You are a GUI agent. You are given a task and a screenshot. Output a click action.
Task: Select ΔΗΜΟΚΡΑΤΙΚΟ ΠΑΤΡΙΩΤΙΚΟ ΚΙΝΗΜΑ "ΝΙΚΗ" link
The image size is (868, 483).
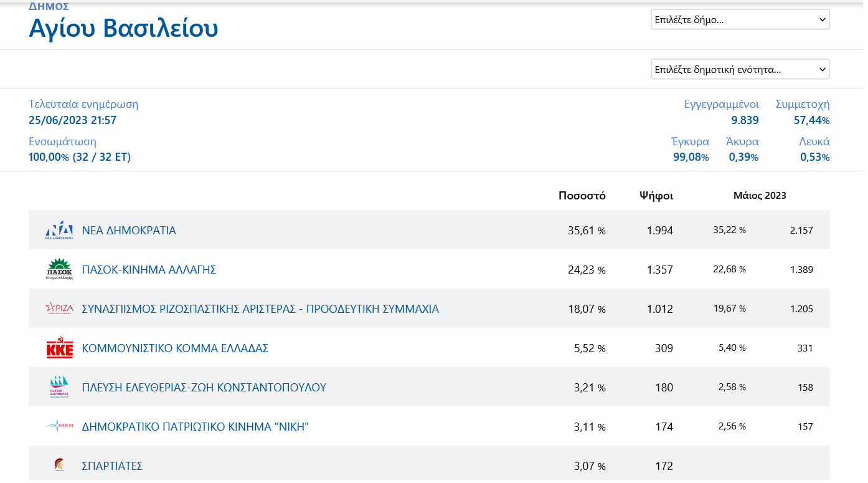[x=195, y=427]
